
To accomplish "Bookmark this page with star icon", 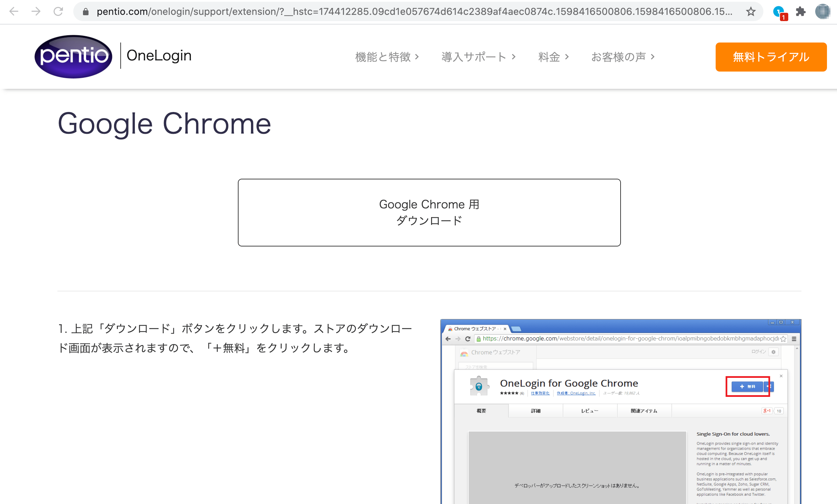I will (751, 12).
